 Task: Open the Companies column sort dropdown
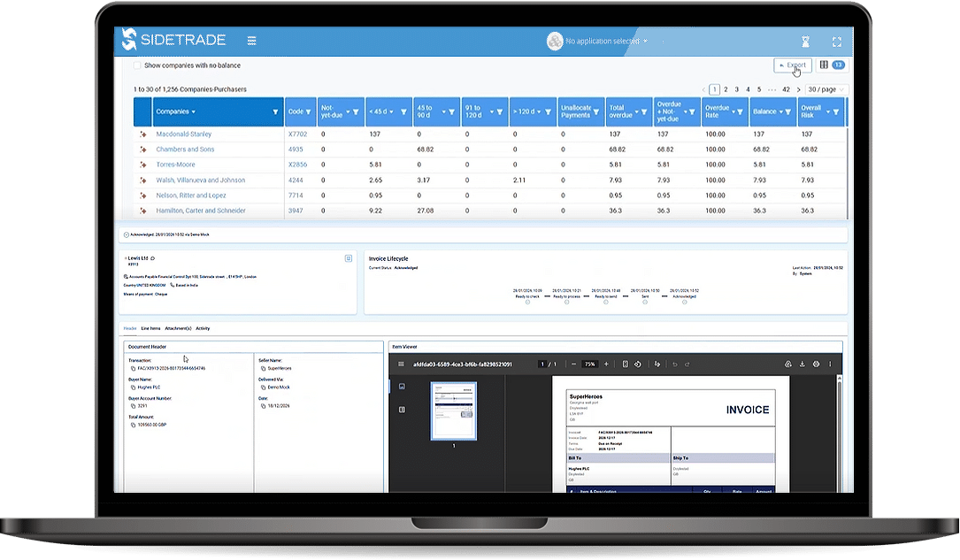193,112
